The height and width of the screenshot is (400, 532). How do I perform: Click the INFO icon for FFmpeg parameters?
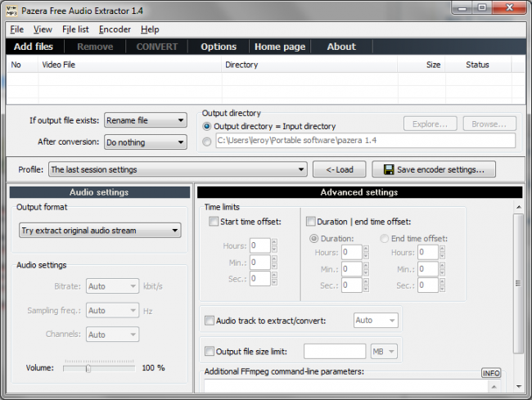(x=491, y=373)
